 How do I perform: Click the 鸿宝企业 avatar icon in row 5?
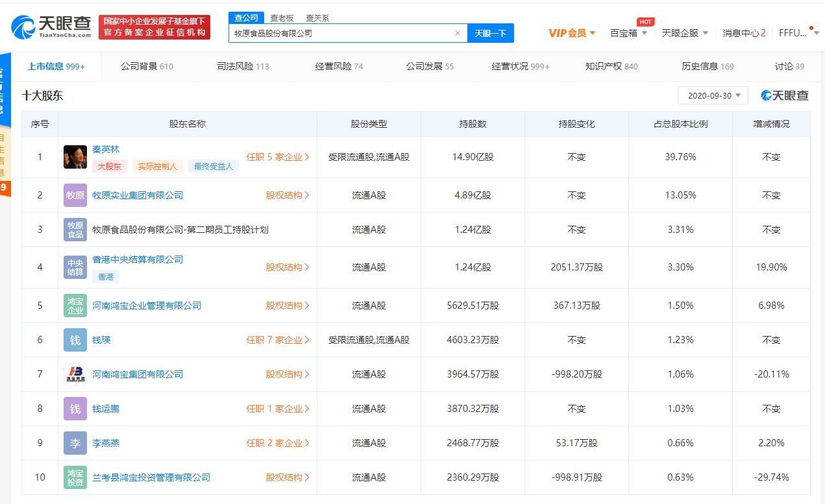pos(75,306)
